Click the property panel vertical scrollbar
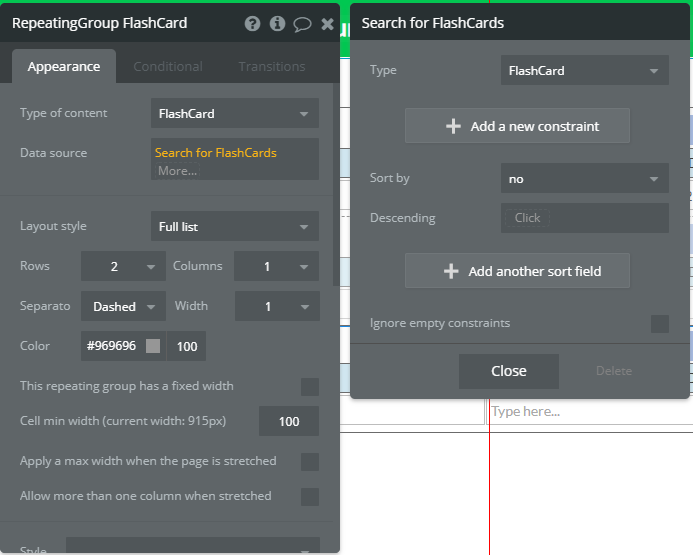Viewport: 693px width, 555px height. pos(336,185)
